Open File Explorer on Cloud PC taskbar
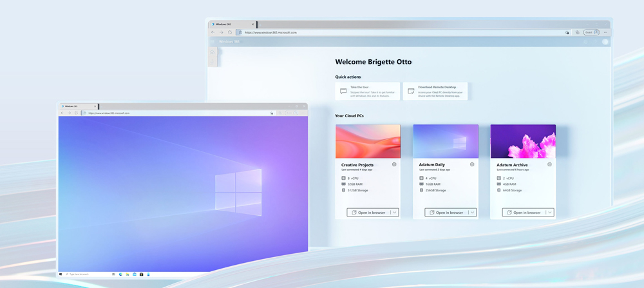The image size is (644, 288). coord(128,274)
